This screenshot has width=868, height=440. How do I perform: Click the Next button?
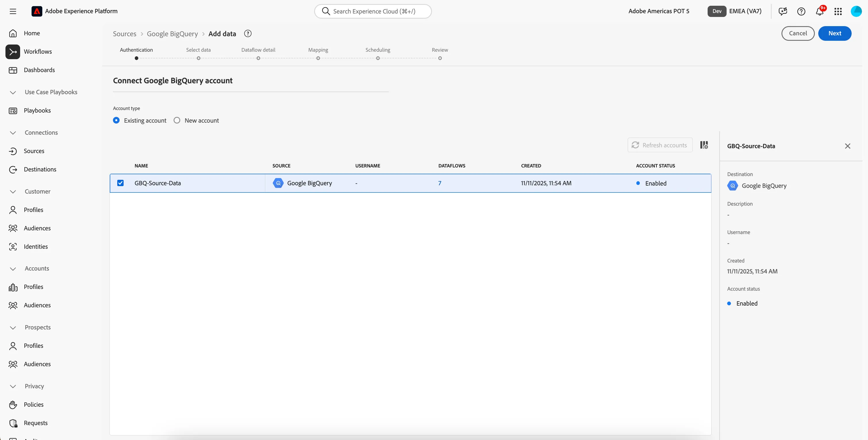click(x=835, y=33)
